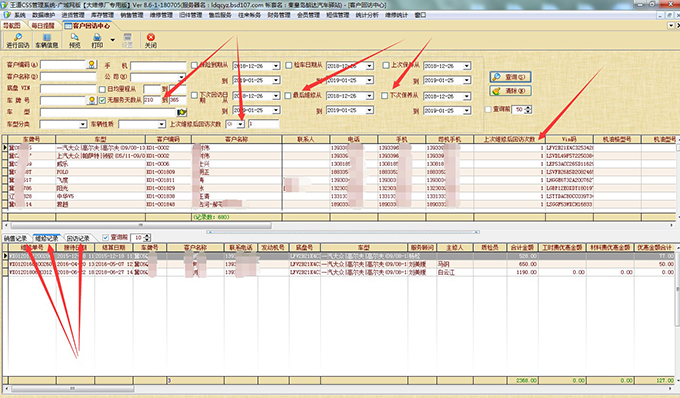Click the 查询 search button
The image size is (680, 398).
click(x=510, y=77)
